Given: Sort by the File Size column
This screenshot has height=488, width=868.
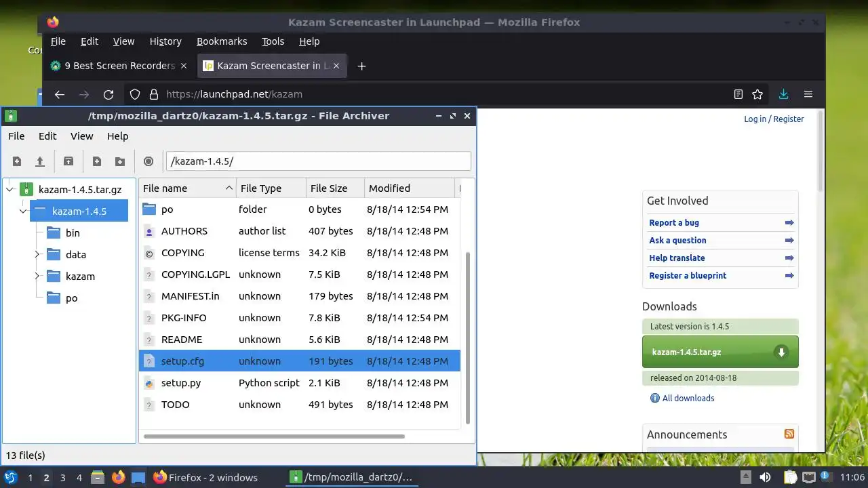Looking at the screenshot, I should pos(335,188).
